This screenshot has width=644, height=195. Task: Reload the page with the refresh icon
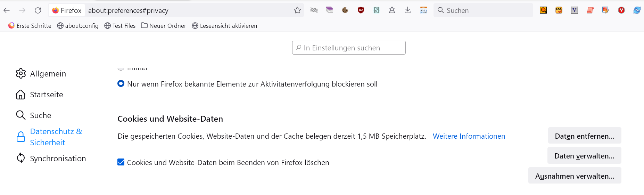click(x=38, y=10)
